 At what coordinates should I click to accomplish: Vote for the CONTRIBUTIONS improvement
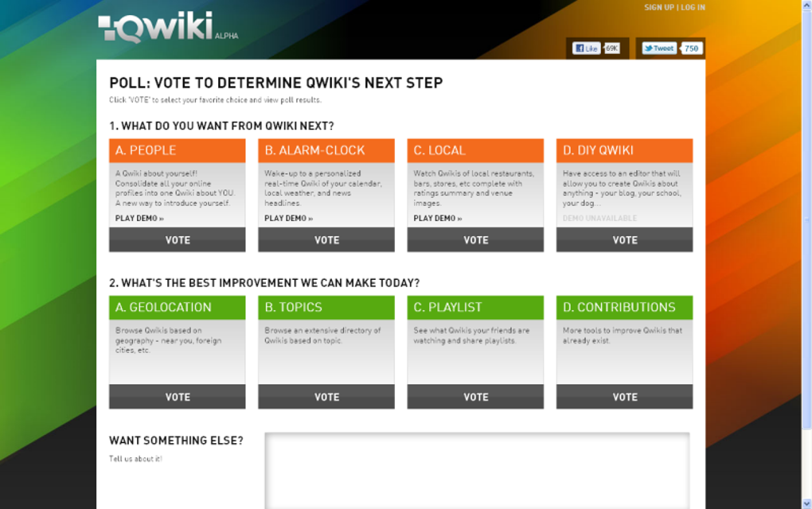coord(624,397)
